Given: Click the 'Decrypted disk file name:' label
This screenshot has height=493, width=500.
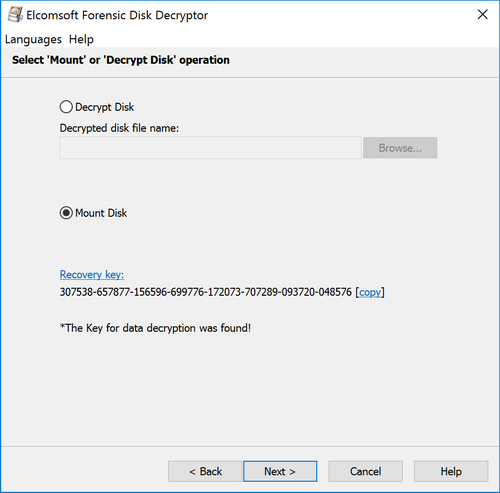Looking at the screenshot, I should click(x=119, y=128).
